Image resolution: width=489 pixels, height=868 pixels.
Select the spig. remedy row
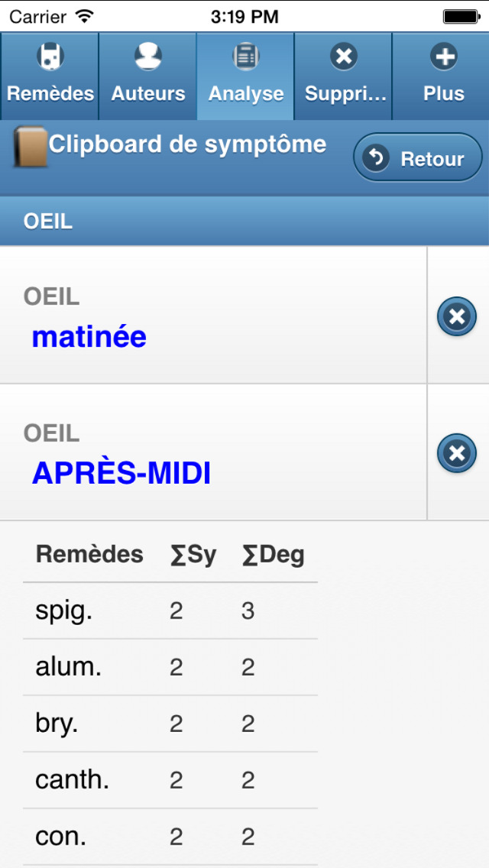click(170, 611)
